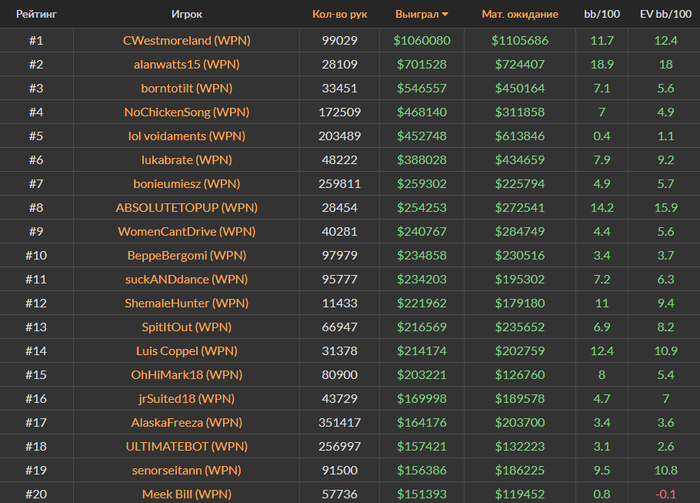This screenshot has width=700, height=503.
Task: Open player SpitItOut (WPN)
Action: coord(187,327)
